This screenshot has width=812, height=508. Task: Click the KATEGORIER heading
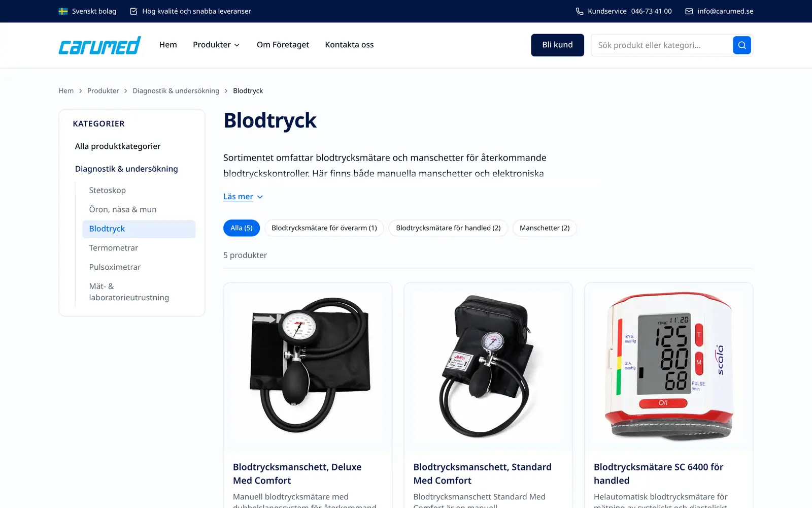(x=98, y=124)
